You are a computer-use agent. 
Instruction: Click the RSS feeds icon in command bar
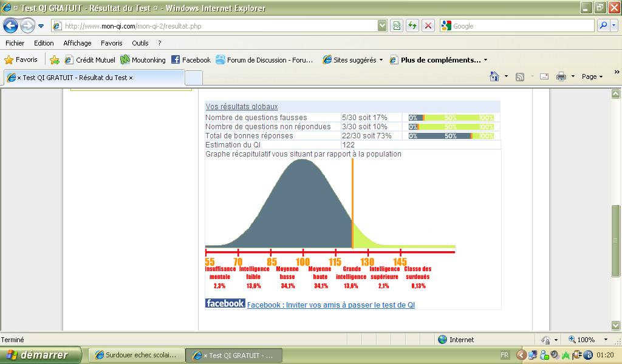click(x=520, y=76)
